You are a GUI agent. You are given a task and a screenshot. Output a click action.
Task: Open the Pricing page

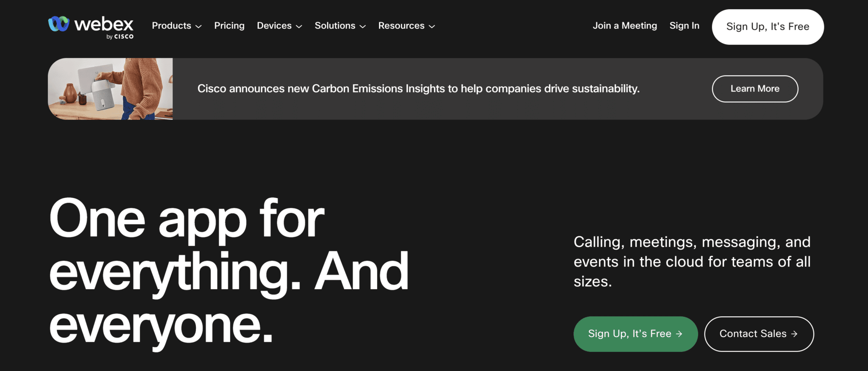229,26
